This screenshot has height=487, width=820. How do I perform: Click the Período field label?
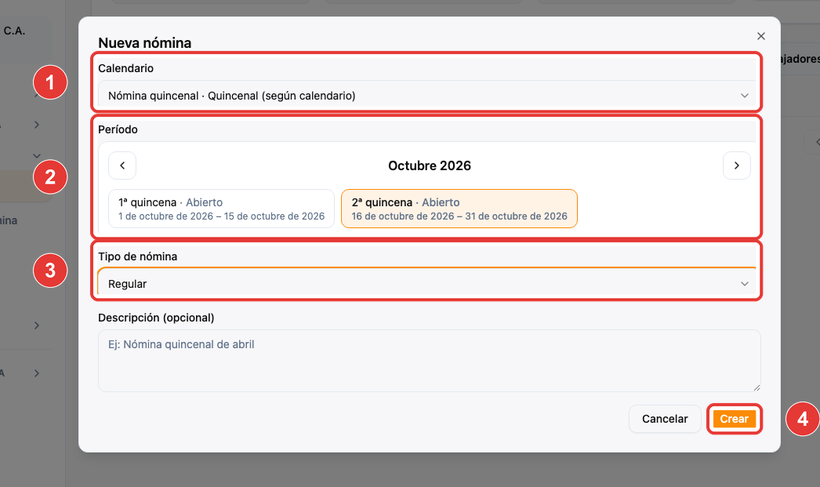coord(118,130)
